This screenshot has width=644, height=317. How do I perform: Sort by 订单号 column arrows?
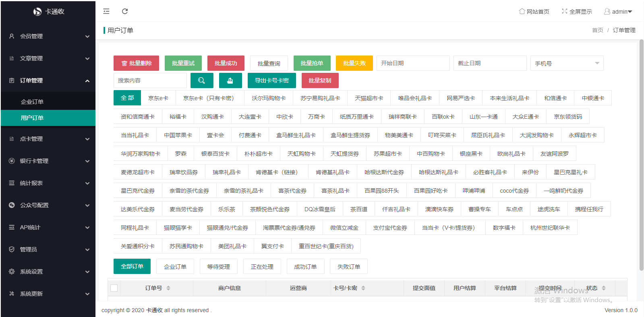tap(168, 288)
